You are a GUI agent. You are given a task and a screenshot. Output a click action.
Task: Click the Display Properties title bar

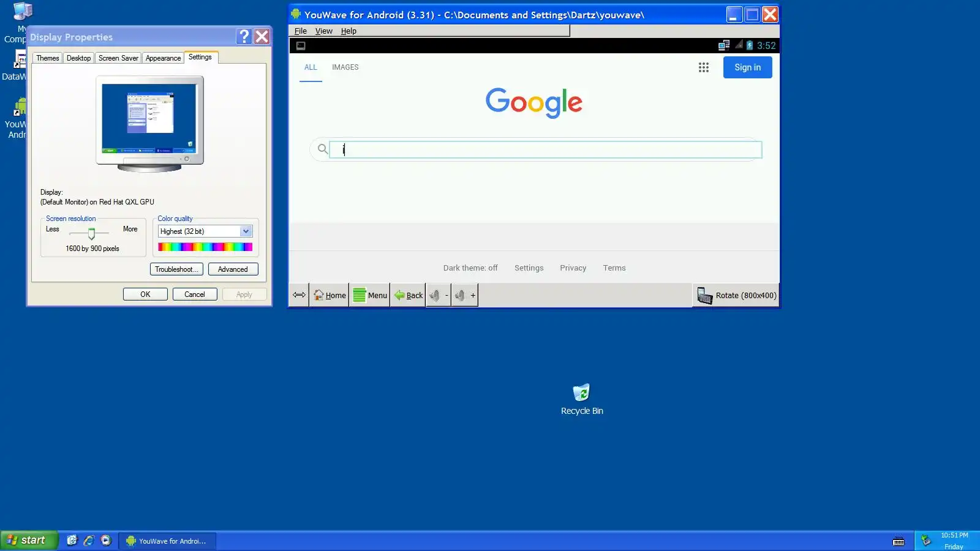pos(132,37)
